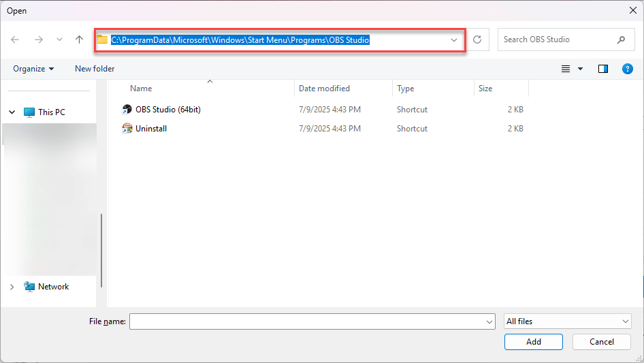Image resolution: width=644 pixels, height=363 pixels.
Task: Change view using the list view icon
Action: click(566, 69)
